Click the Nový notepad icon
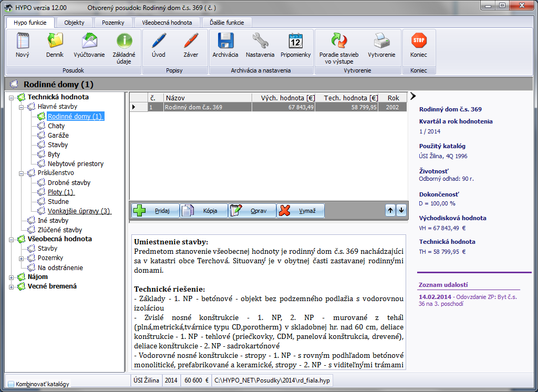 click(22, 41)
